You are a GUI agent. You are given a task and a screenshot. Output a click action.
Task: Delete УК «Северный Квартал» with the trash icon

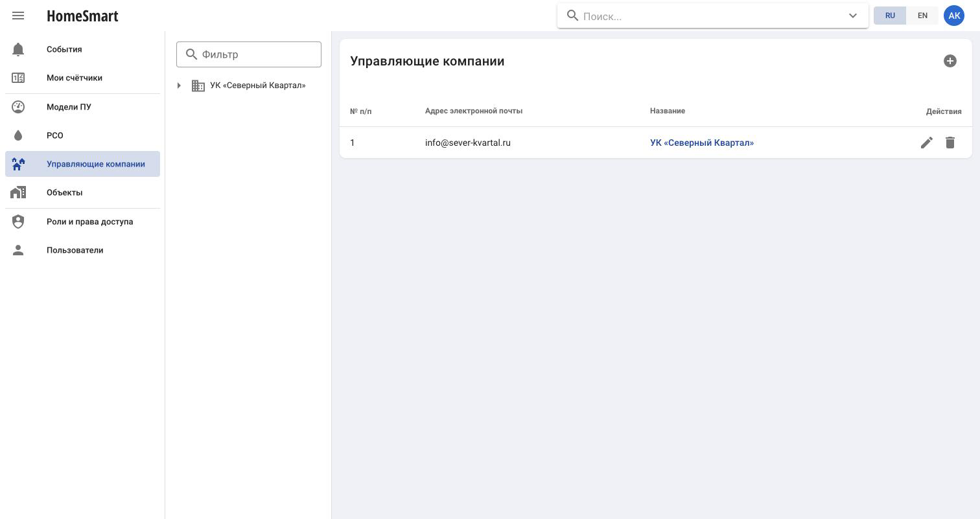click(x=950, y=143)
